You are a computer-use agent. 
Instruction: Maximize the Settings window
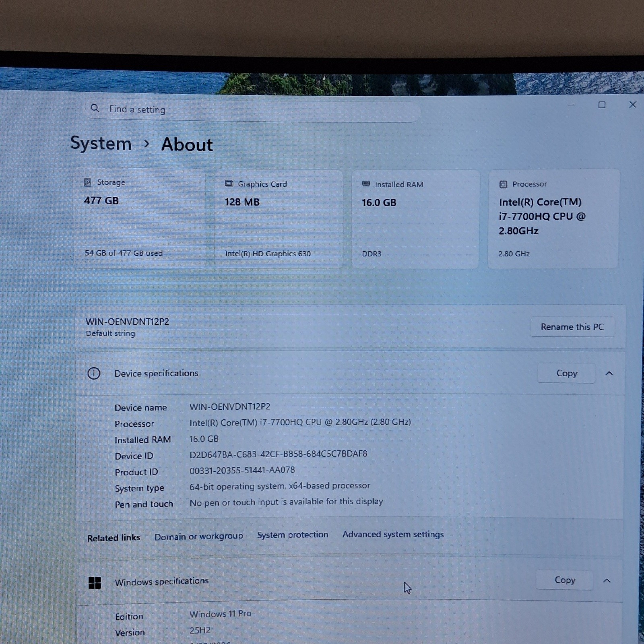602,105
